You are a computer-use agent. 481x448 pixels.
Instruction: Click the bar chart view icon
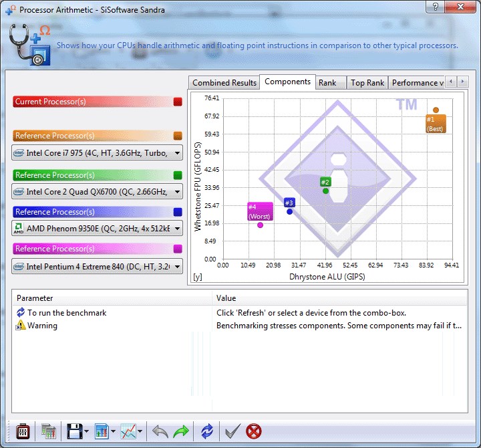click(102, 431)
